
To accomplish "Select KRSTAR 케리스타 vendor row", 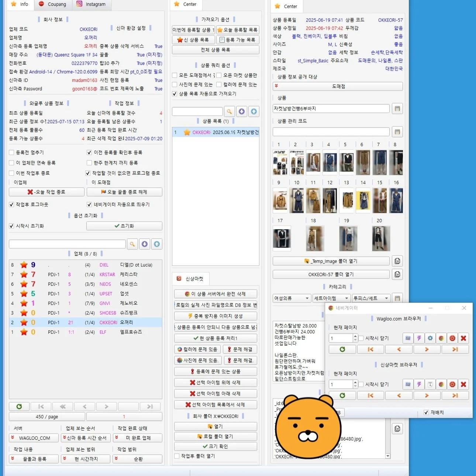I will [85, 274].
